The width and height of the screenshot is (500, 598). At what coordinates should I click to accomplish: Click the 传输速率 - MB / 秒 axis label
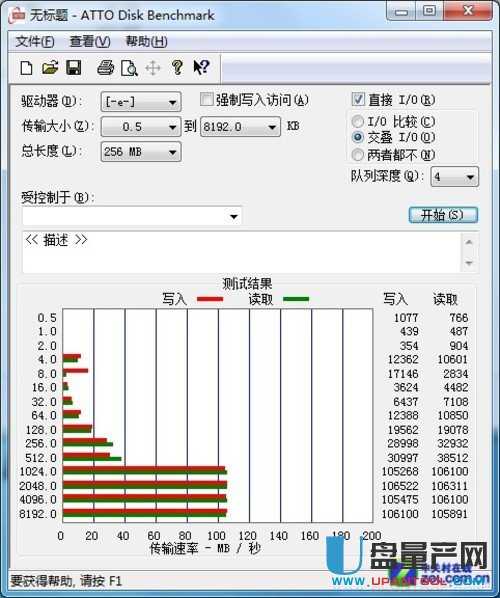[205, 548]
